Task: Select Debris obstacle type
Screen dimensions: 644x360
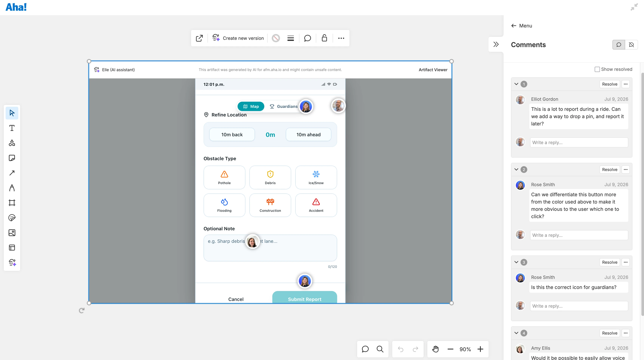Action: [270, 177]
